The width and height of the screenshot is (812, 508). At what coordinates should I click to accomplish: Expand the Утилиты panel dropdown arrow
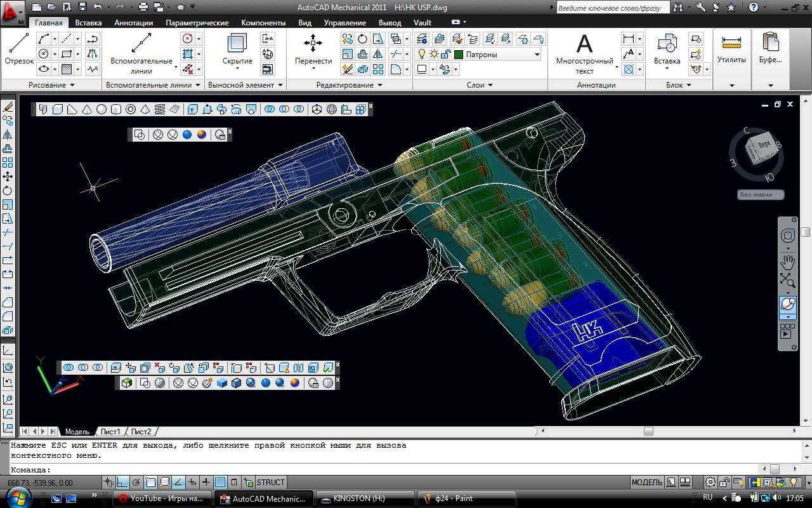coord(731,85)
